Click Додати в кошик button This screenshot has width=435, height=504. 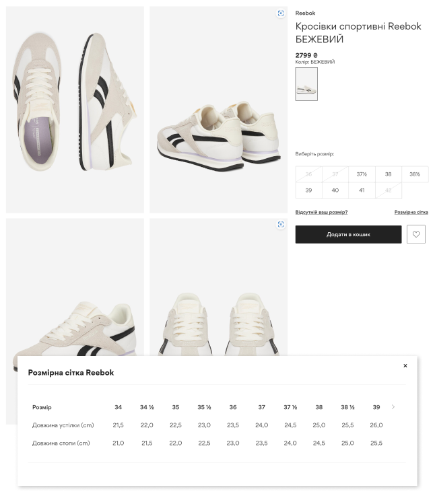pyautogui.click(x=348, y=234)
